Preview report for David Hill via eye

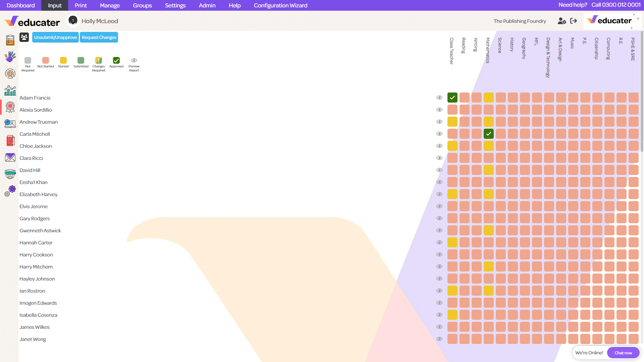[439, 170]
